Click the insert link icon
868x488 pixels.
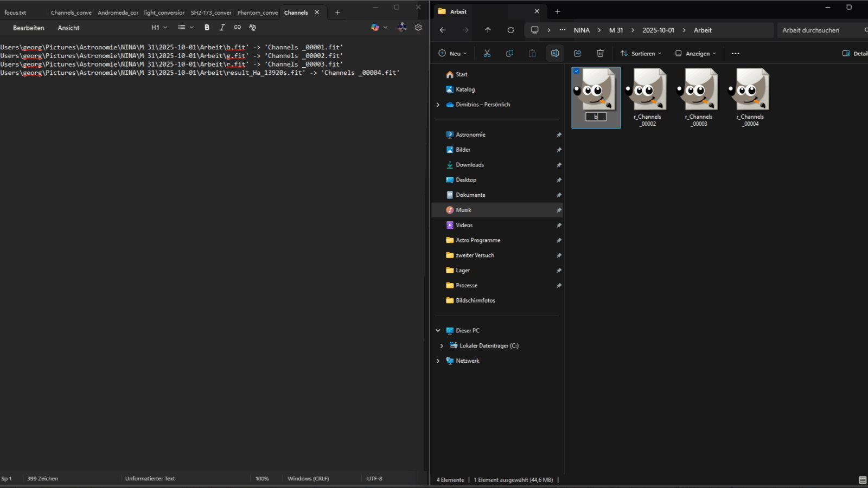click(237, 28)
